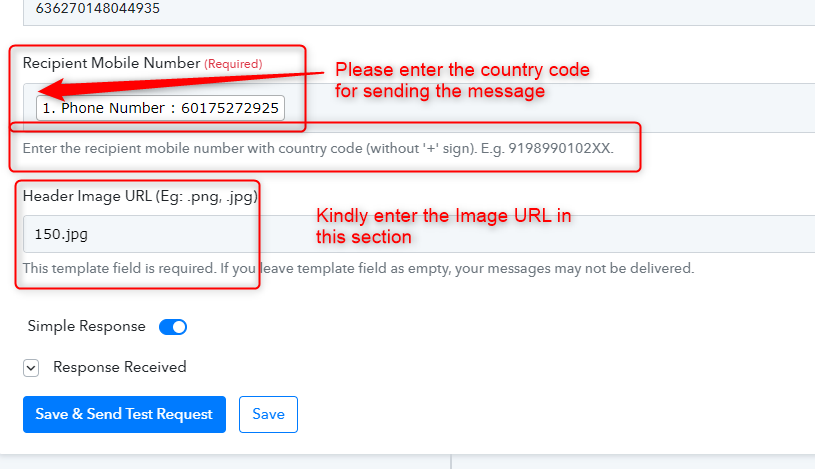Viewport: 815px width, 469px height.
Task: Expand the Response Received chevron
Action: (x=31, y=368)
